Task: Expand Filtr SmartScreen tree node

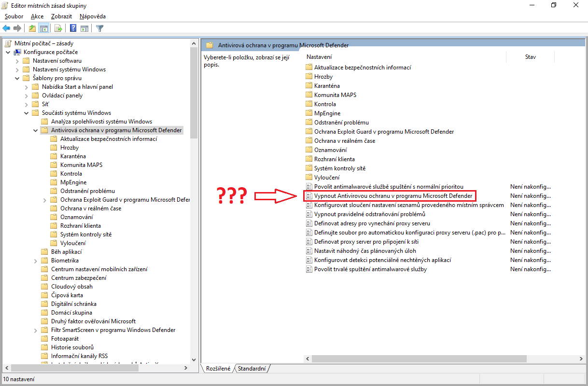Action: coord(36,330)
